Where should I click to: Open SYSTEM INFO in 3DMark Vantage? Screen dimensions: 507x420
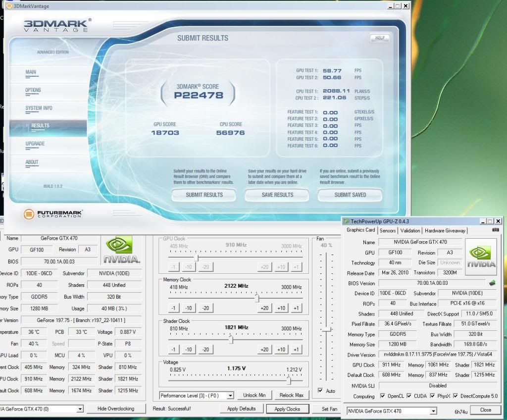(x=39, y=108)
